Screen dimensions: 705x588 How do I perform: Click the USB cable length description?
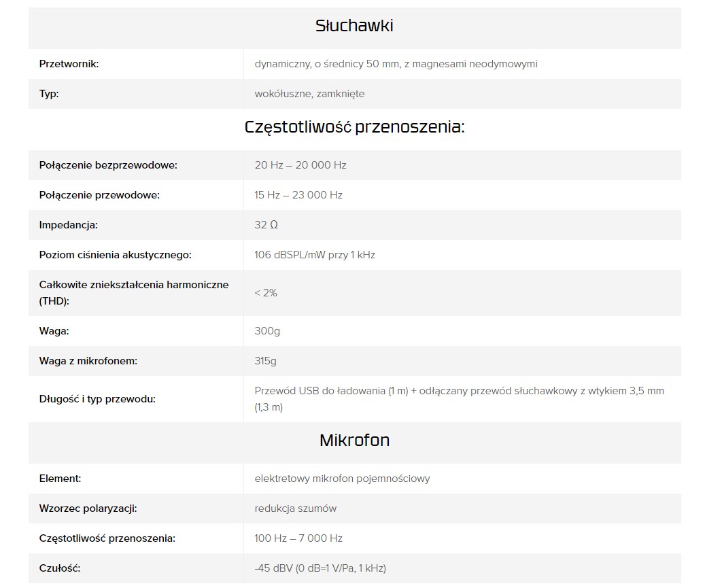pos(459,399)
